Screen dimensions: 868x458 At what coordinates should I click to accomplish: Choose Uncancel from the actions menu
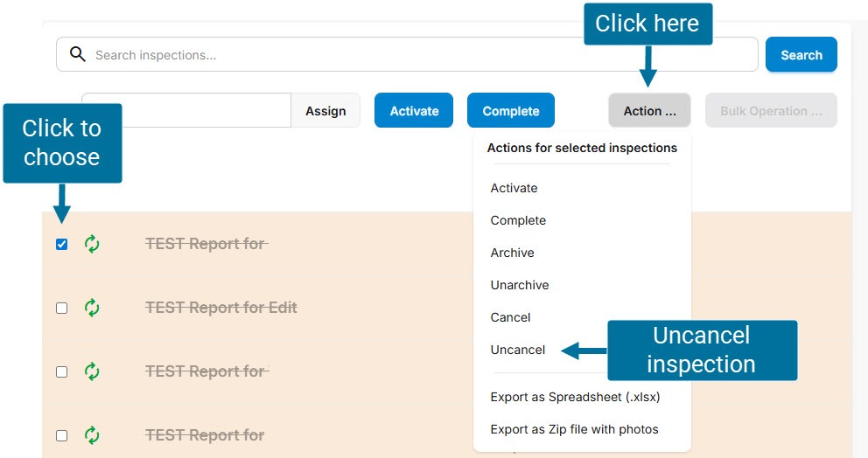pyautogui.click(x=518, y=350)
